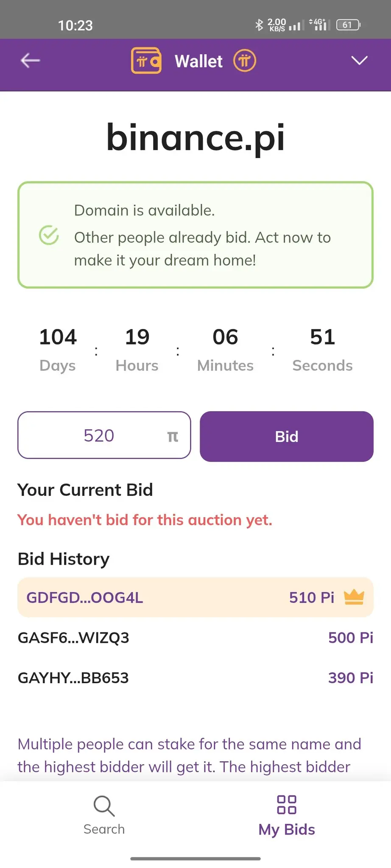This screenshot has width=391, height=868.
Task: Tap the magnifying glass search icon
Action: (104, 806)
